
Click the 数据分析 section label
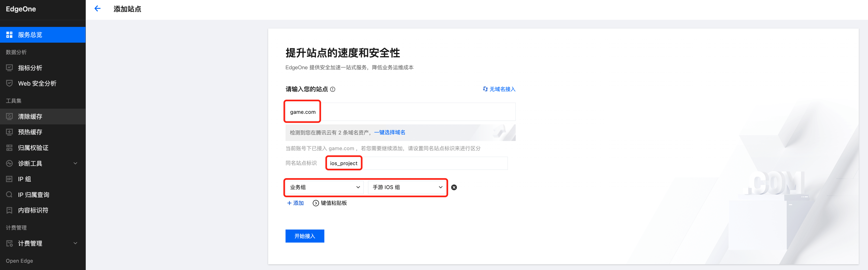pyautogui.click(x=16, y=52)
